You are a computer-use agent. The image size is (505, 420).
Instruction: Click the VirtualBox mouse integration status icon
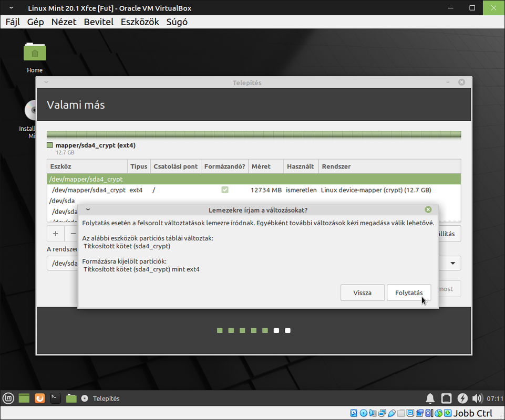pyautogui.click(x=438, y=413)
